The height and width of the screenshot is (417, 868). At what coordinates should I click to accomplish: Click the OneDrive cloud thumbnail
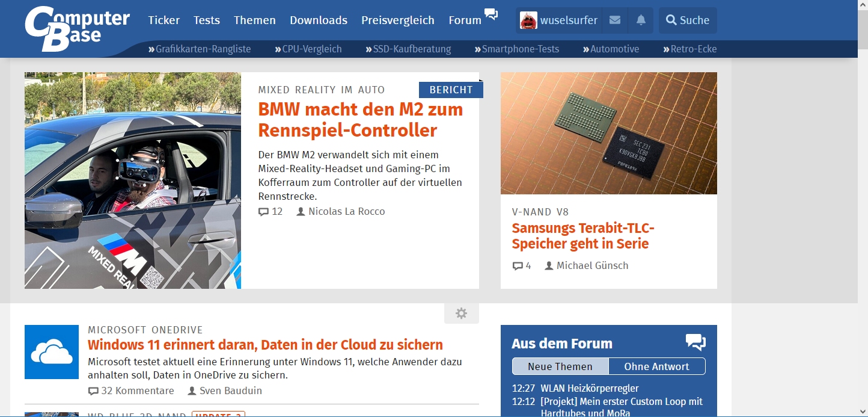click(x=52, y=352)
